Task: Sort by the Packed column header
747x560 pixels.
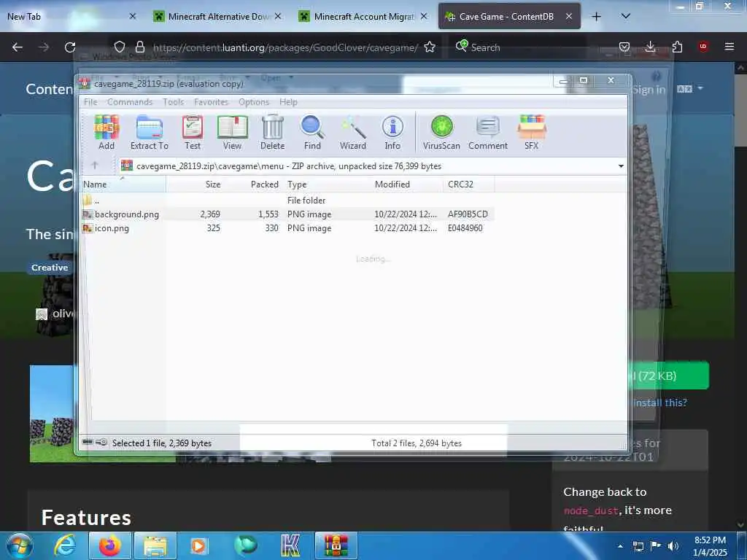Action: 253,184
